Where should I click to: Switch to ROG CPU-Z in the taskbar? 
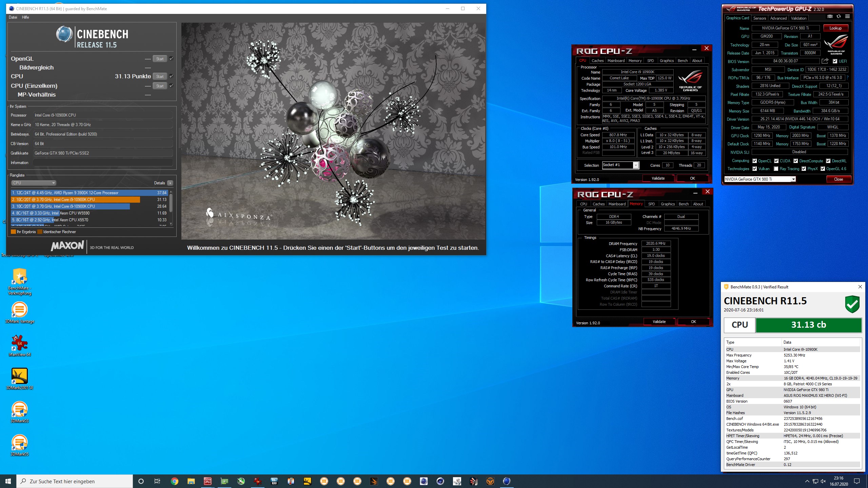208,481
